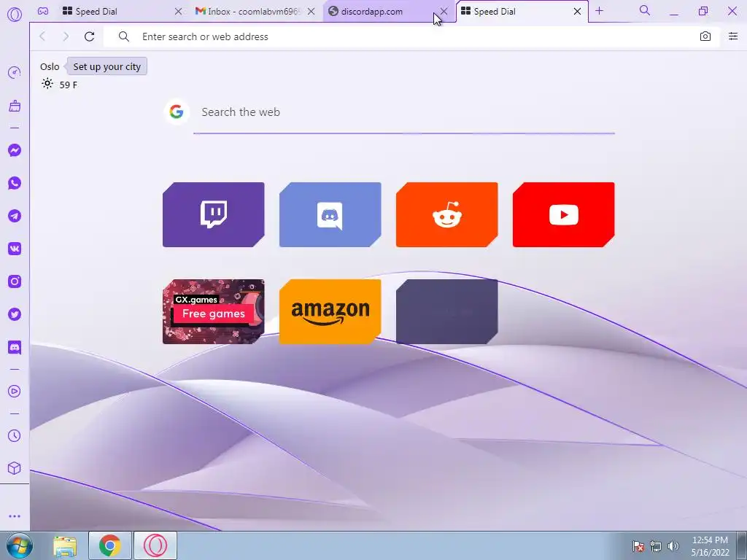Click Set up your city button

point(107,66)
